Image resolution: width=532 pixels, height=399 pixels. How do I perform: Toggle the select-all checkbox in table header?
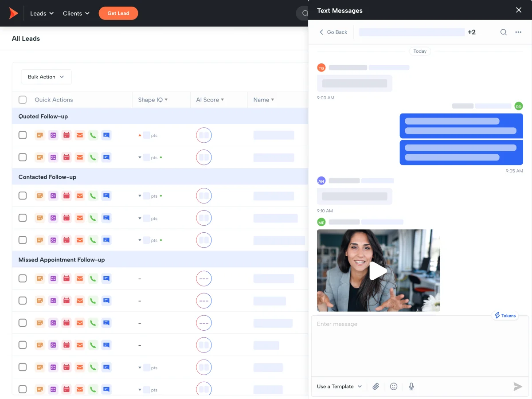pyautogui.click(x=23, y=100)
